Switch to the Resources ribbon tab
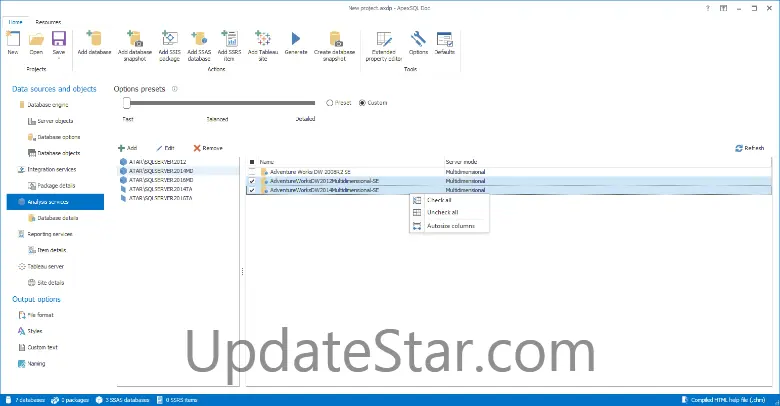This screenshot has height=406, width=780. pos(48,22)
